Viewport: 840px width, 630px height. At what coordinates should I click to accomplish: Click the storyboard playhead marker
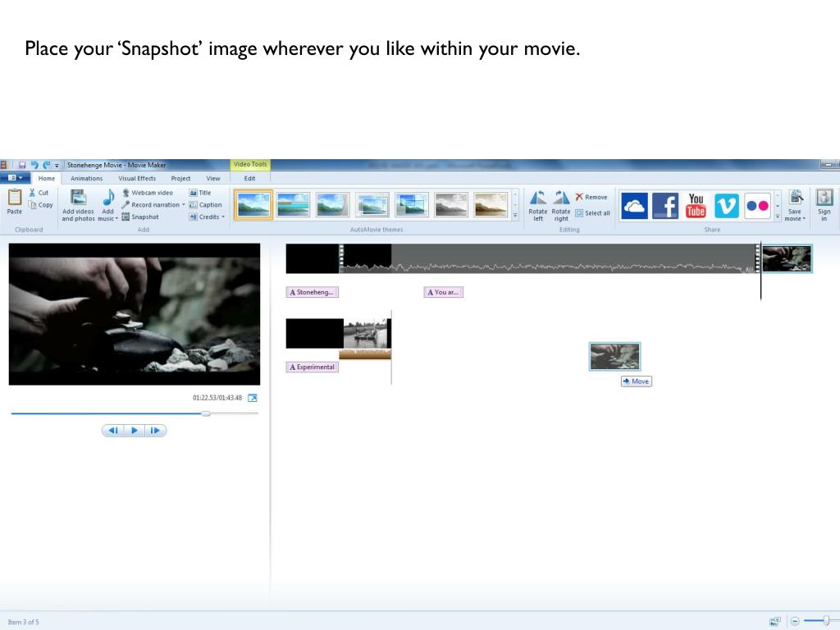(760, 272)
